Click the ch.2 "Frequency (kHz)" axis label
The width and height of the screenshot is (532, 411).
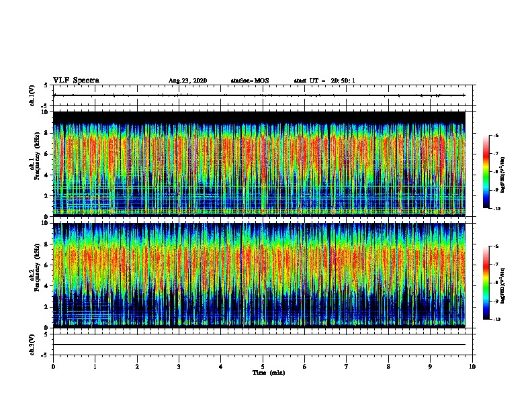37,267
